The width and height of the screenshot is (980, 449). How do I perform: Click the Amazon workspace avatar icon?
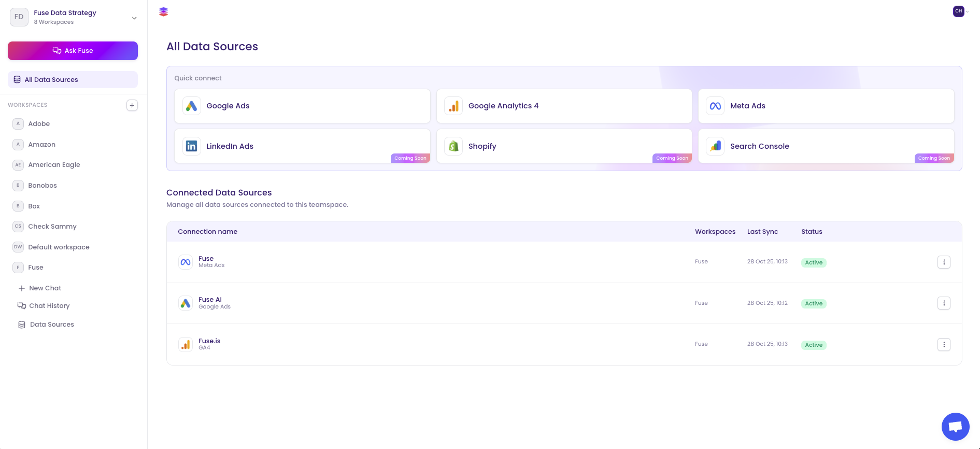[18, 145]
